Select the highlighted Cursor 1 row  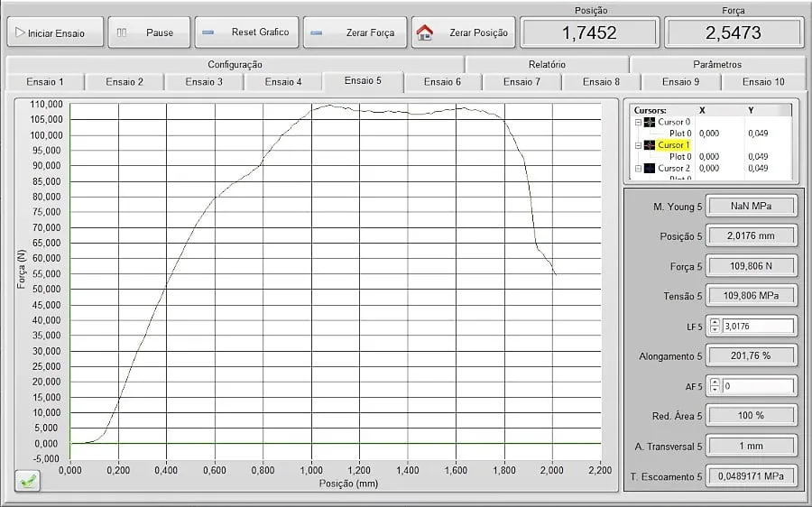(674, 145)
